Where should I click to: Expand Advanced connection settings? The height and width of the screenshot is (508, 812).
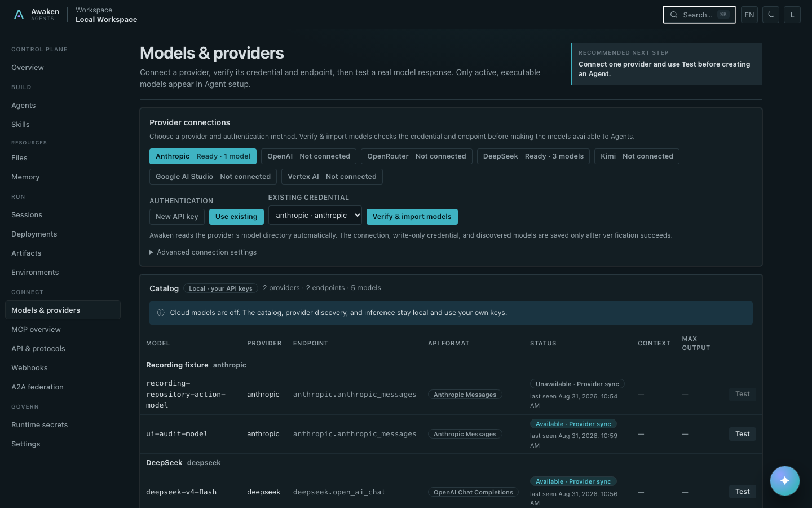click(x=203, y=252)
